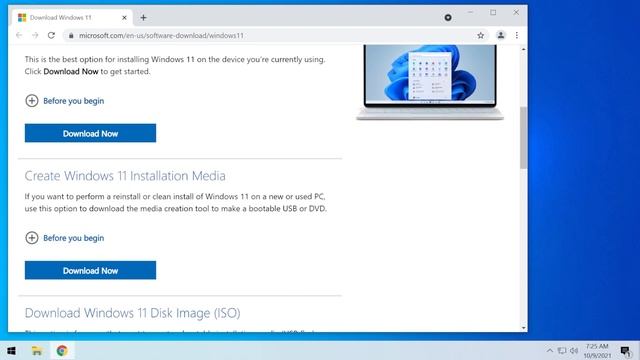Click the browser forward arrow
This screenshot has width=640, height=360.
35,36
